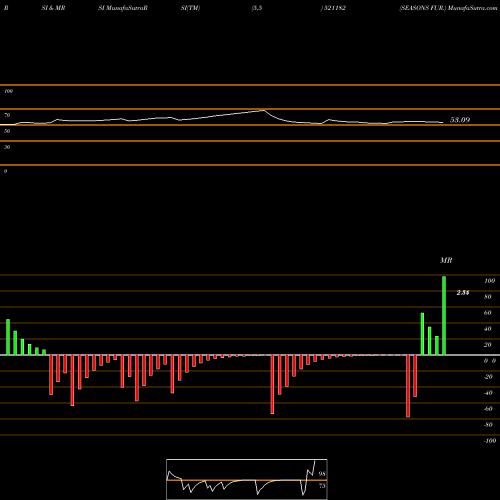Click the lowest red bar near -80
500x500 pixels.
tap(408, 386)
